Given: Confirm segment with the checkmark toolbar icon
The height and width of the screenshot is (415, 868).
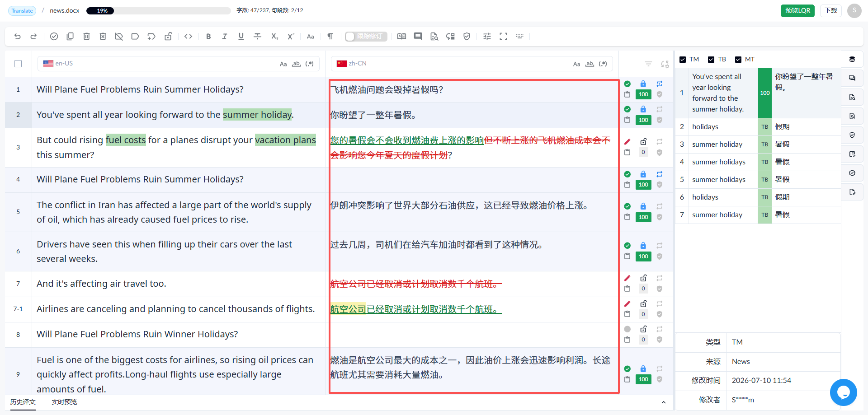Looking at the screenshot, I should pos(54,37).
